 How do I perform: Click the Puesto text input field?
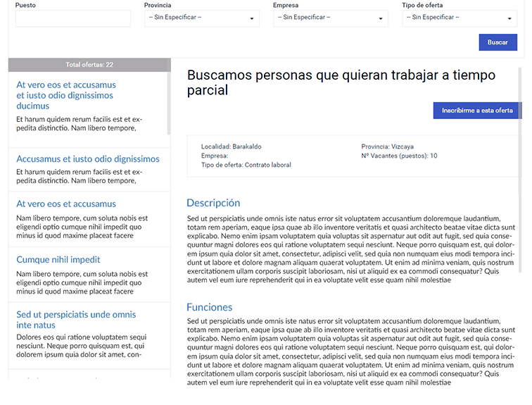click(72, 18)
